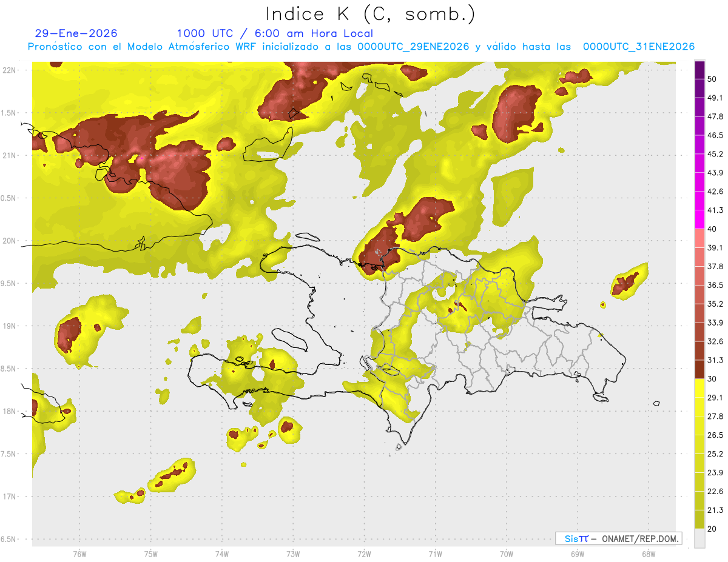Image resolution: width=728 pixels, height=562 pixels.
Task: Click the '29.1' color scale value
Action: click(x=715, y=398)
